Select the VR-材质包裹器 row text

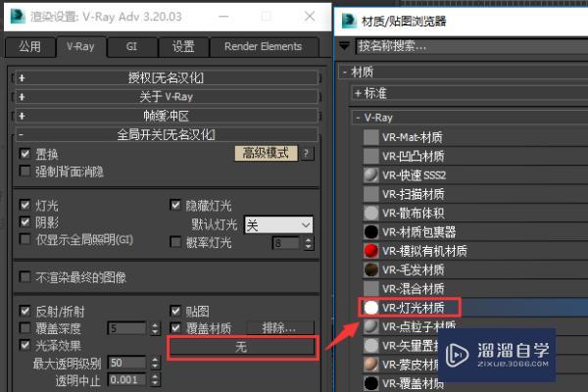click(x=419, y=232)
